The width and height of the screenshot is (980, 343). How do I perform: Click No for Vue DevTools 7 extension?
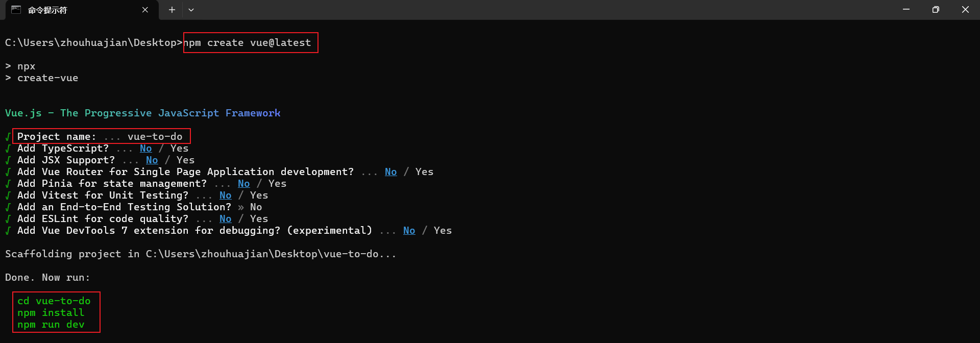[x=409, y=231]
